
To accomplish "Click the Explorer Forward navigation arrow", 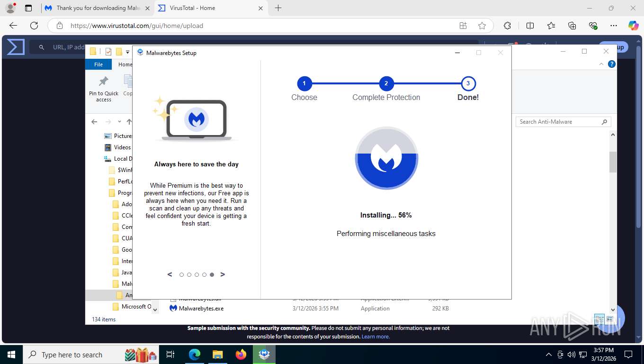I will pyautogui.click(x=108, y=122).
